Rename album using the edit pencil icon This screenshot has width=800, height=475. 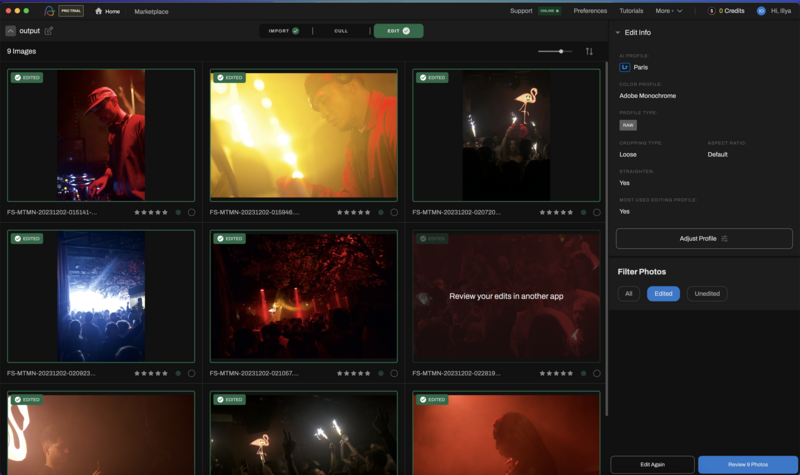pyautogui.click(x=48, y=31)
